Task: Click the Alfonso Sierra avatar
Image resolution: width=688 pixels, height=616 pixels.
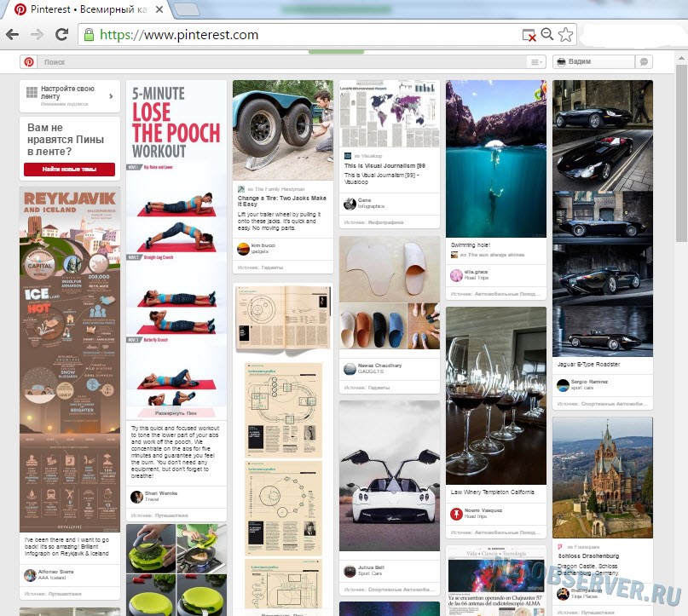Action: (x=31, y=575)
